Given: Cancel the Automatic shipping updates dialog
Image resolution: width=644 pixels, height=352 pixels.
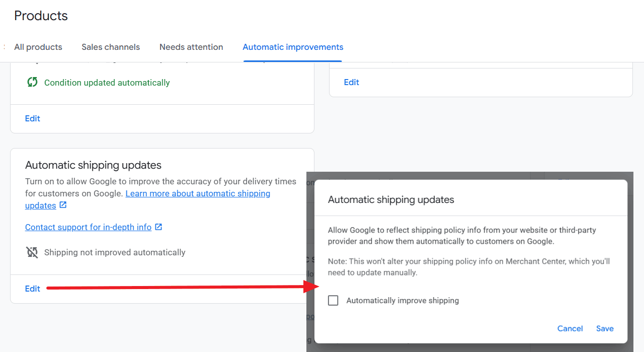Looking at the screenshot, I should pos(570,328).
